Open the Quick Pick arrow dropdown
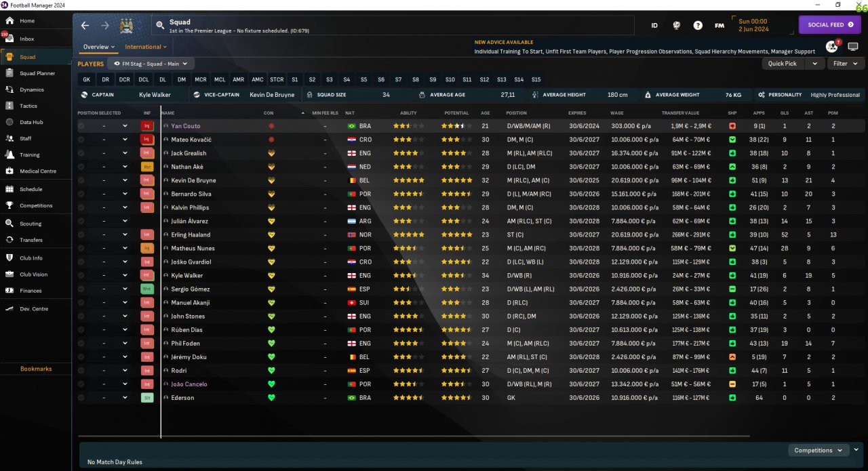This screenshot has width=868, height=471. (x=814, y=64)
